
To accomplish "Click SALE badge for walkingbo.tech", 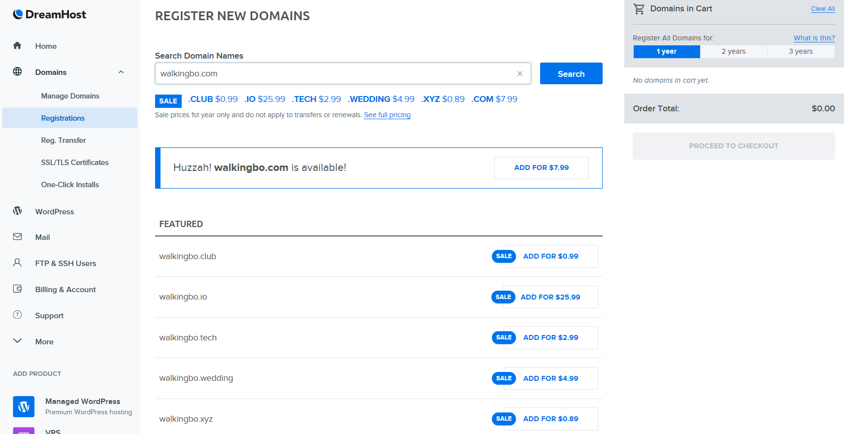I will click(504, 337).
